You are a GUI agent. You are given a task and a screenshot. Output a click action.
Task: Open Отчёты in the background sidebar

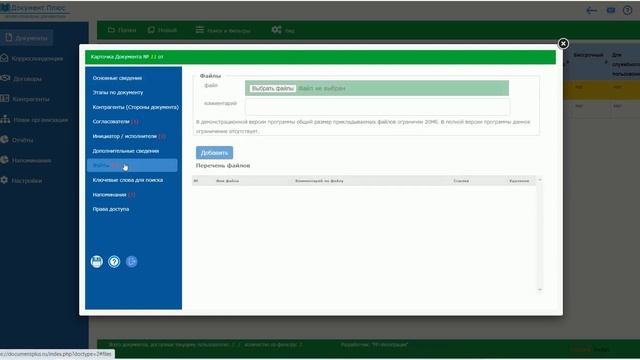(17, 140)
